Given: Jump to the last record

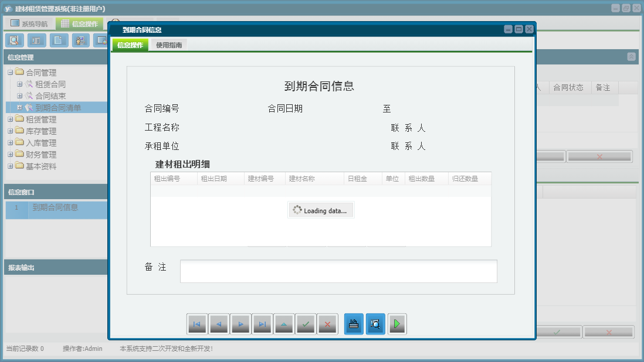Looking at the screenshot, I should (x=262, y=323).
